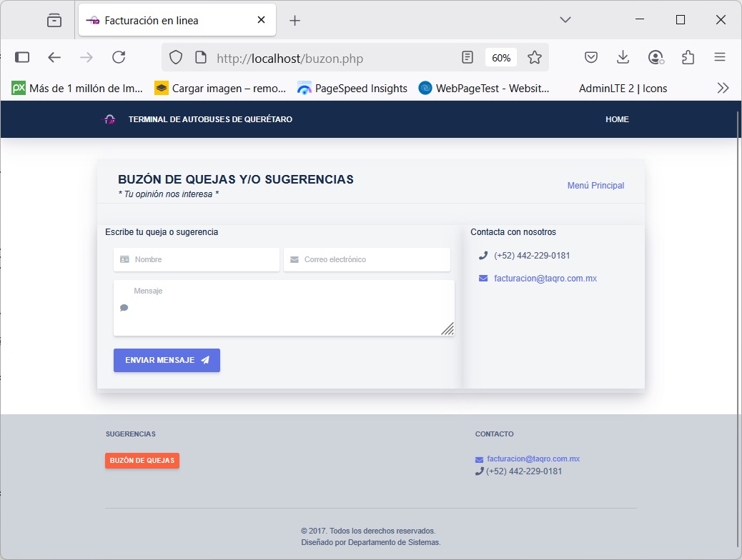Click HOME in the navigation bar
This screenshot has height=560, width=742.
617,119
